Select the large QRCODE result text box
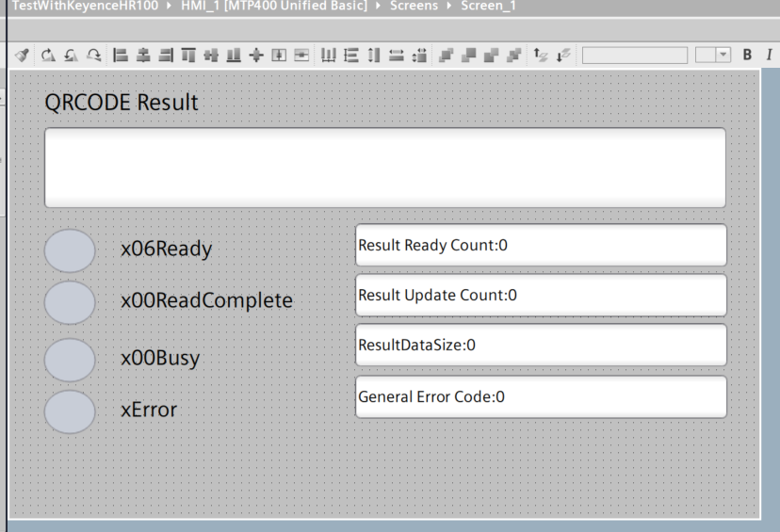The width and height of the screenshot is (780, 532). pos(385,168)
